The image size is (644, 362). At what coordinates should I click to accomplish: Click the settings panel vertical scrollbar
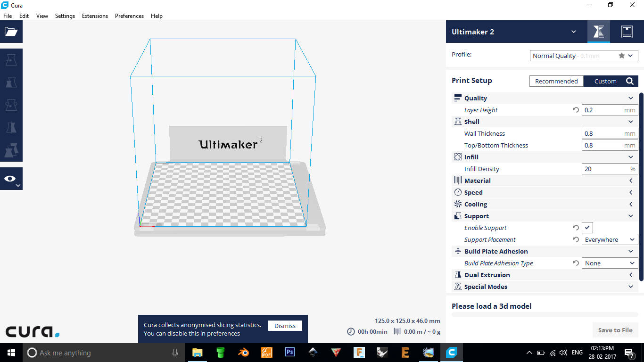pos(641,187)
